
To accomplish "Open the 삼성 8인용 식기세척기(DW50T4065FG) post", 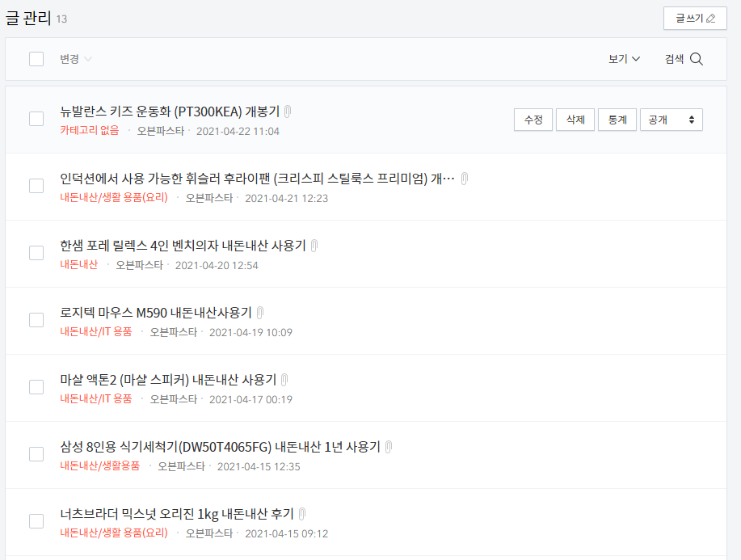I will pyautogui.click(x=221, y=447).
